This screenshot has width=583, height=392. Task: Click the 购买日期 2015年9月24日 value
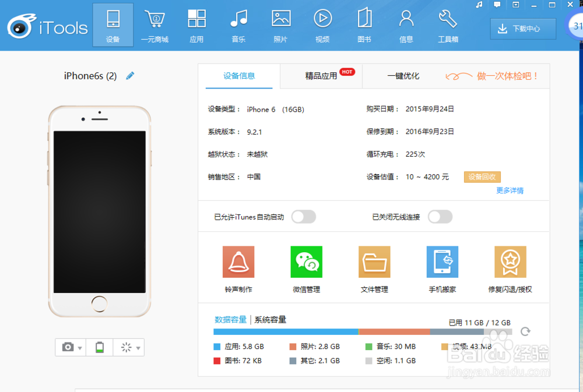(430, 109)
